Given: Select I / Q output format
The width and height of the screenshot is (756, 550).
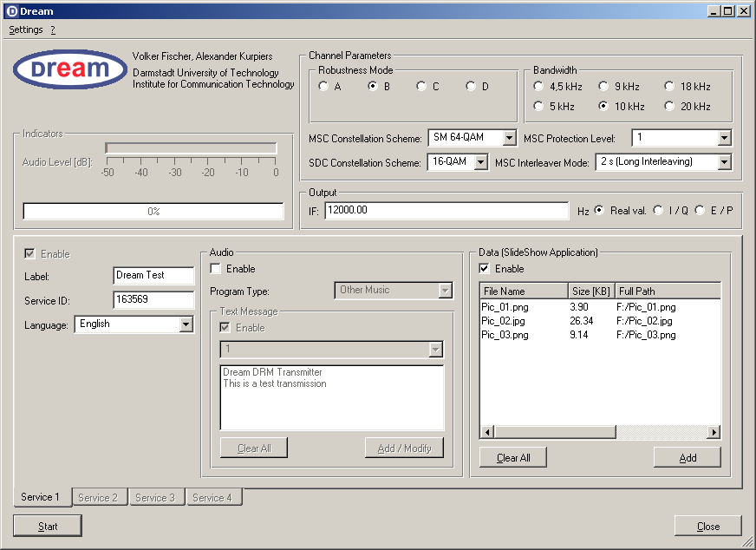Looking at the screenshot, I should click(x=659, y=211).
